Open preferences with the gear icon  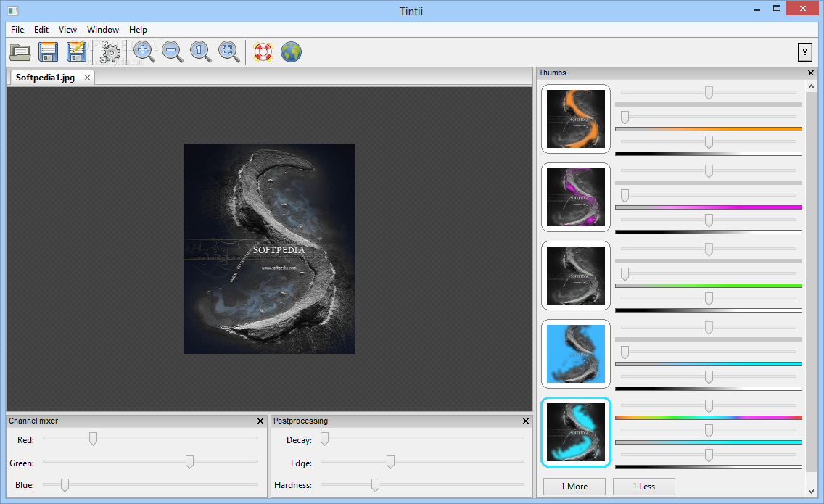[x=110, y=52]
